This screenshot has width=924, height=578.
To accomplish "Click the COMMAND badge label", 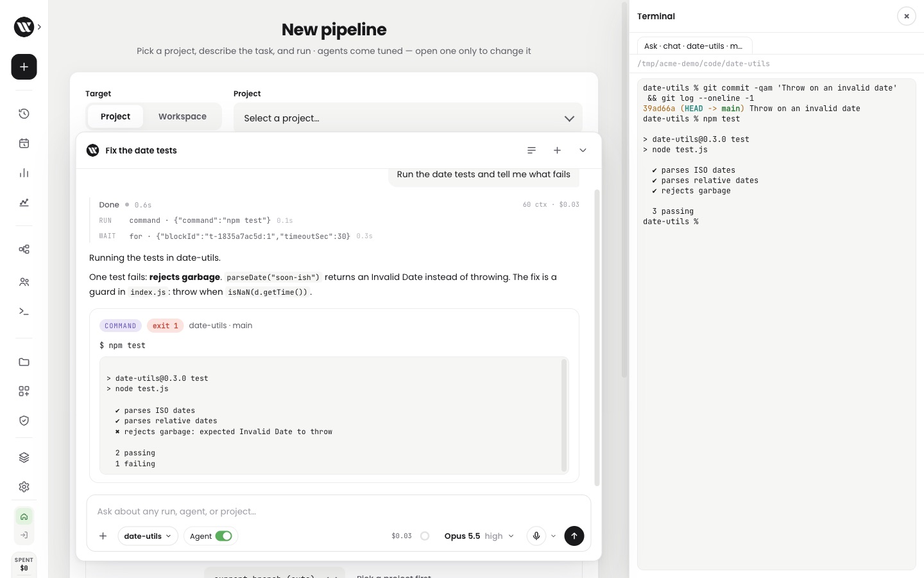I will [121, 326].
